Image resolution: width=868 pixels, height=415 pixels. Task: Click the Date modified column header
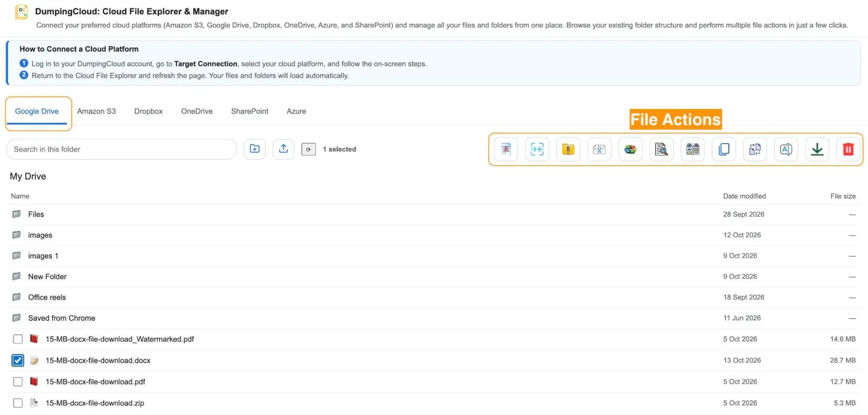pyautogui.click(x=744, y=196)
